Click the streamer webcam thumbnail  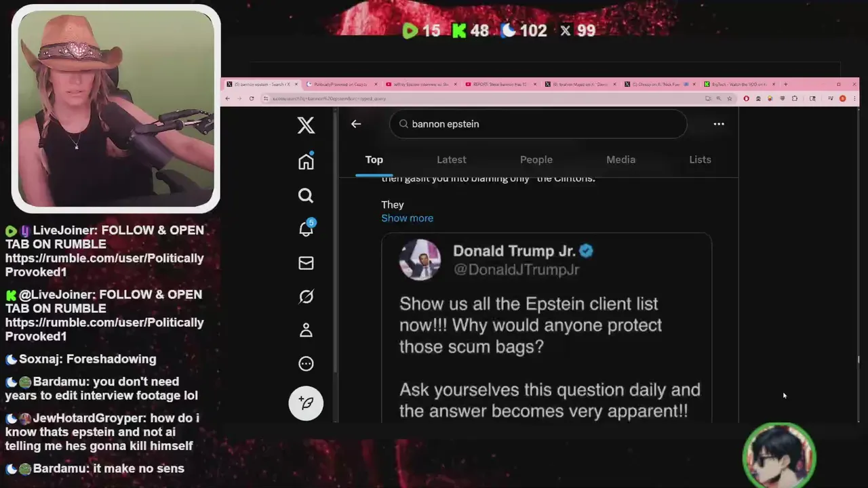(116, 108)
